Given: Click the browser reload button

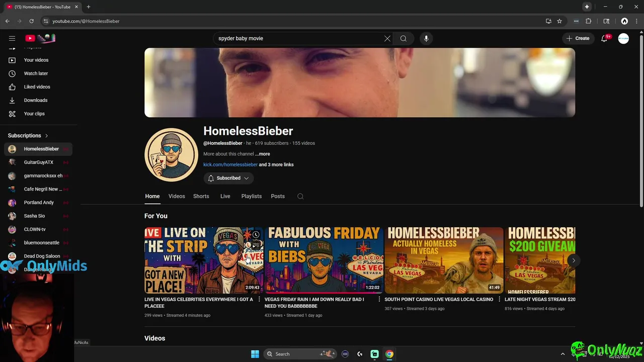Looking at the screenshot, I should 31,21.
